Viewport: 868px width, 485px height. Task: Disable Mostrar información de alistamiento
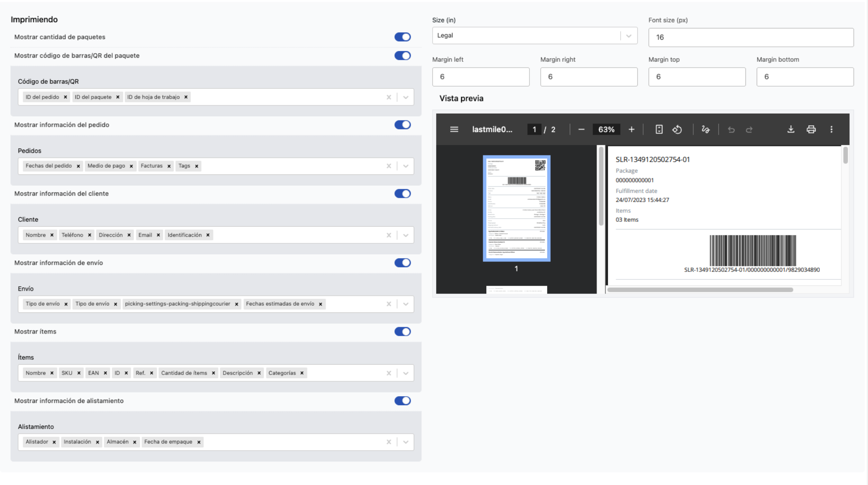coord(402,400)
